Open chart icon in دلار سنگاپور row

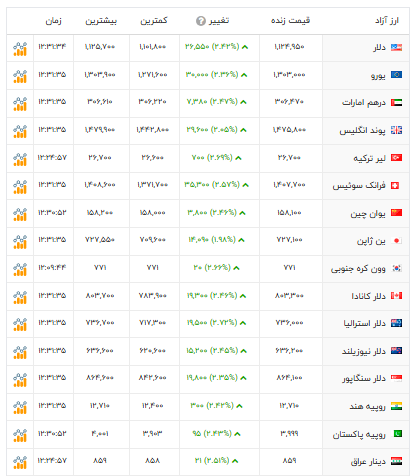pos(20,380)
